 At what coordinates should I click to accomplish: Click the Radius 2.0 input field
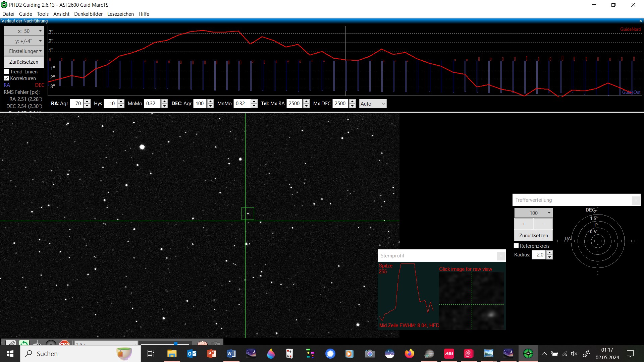(539, 255)
